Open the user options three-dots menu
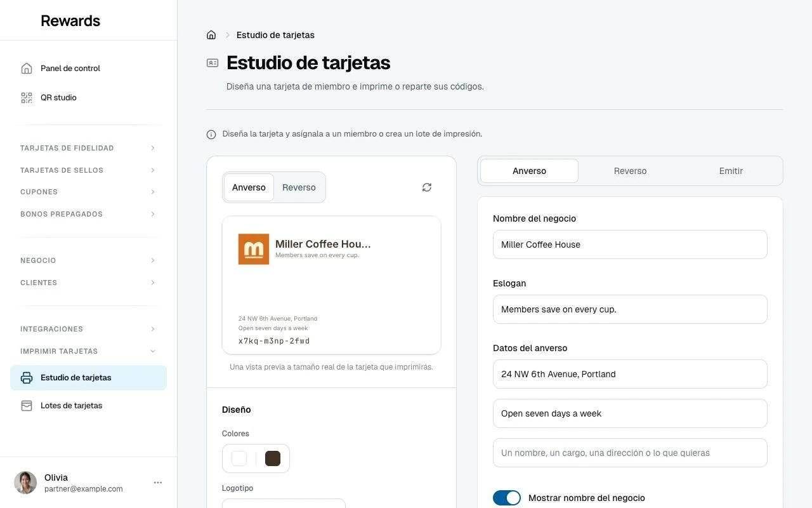This screenshot has height=508, width=812. coord(158,483)
